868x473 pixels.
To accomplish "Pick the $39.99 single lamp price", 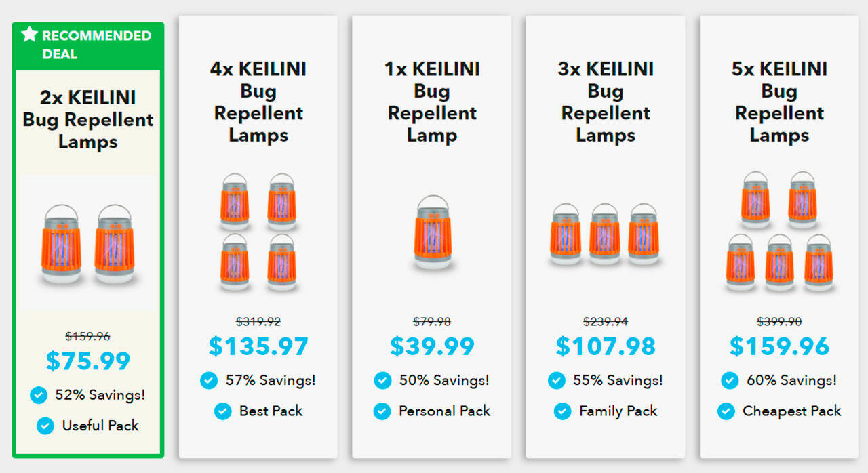I will [x=432, y=346].
